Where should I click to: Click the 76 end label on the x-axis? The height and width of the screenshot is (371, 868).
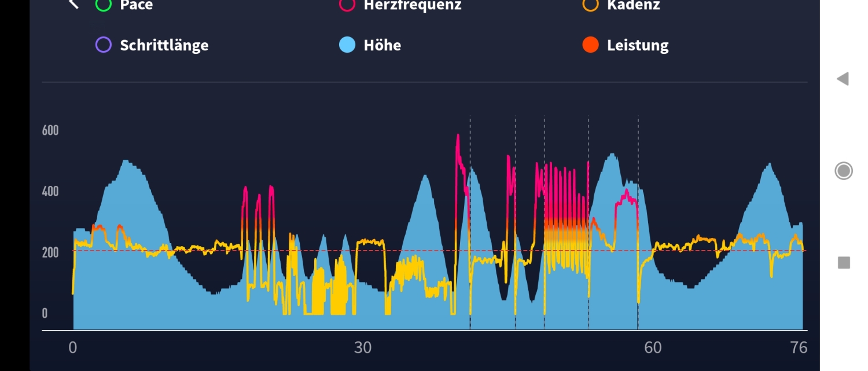[x=799, y=348]
